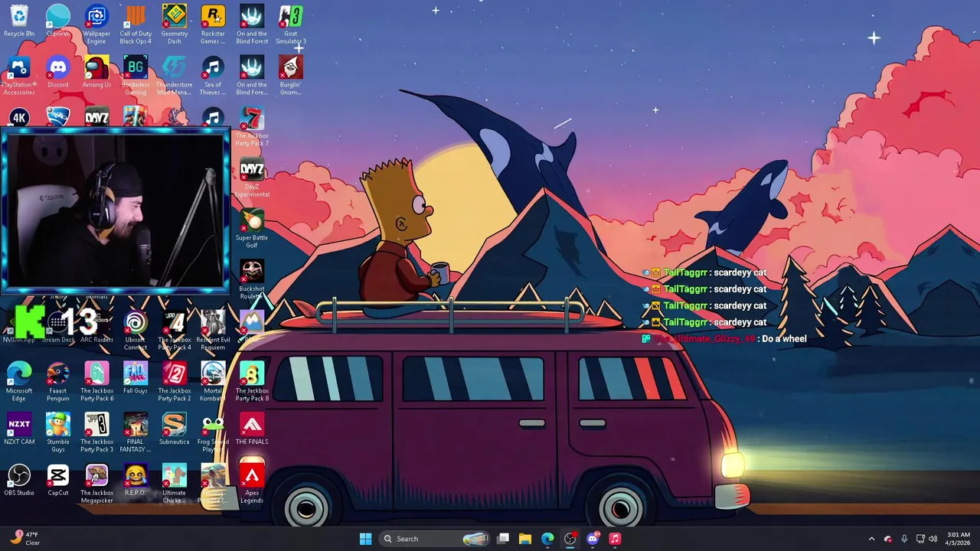Click the taskbar Search box

435,539
